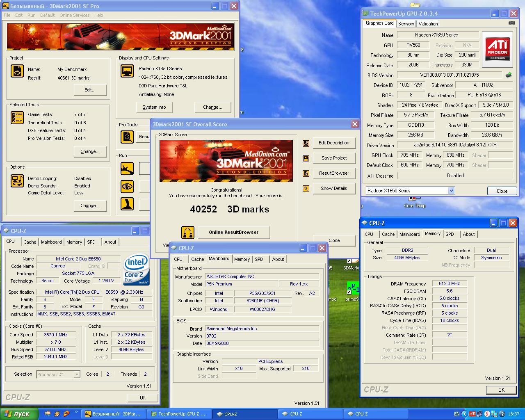
Task: Click the P5K Premium model value
Action: coord(241,284)
